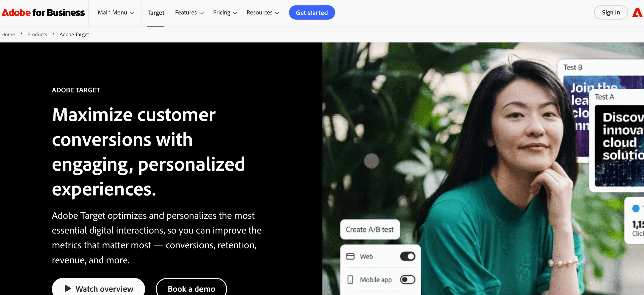644x295 pixels.
Task: Click the red Adobe logo icon
Action: pyautogui.click(x=638, y=13)
